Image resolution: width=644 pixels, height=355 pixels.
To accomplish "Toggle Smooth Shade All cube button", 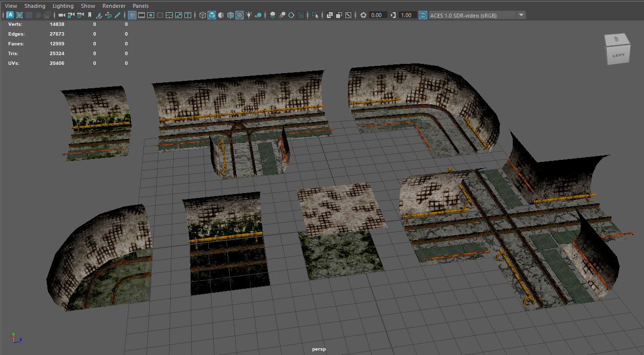I will (212, 15).
